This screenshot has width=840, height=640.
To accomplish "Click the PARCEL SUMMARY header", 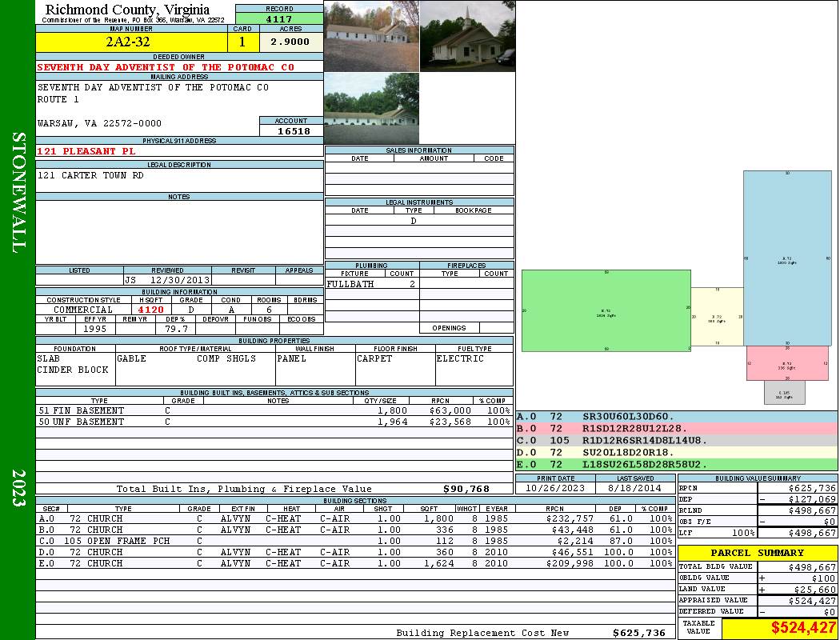I will (757, 553).
